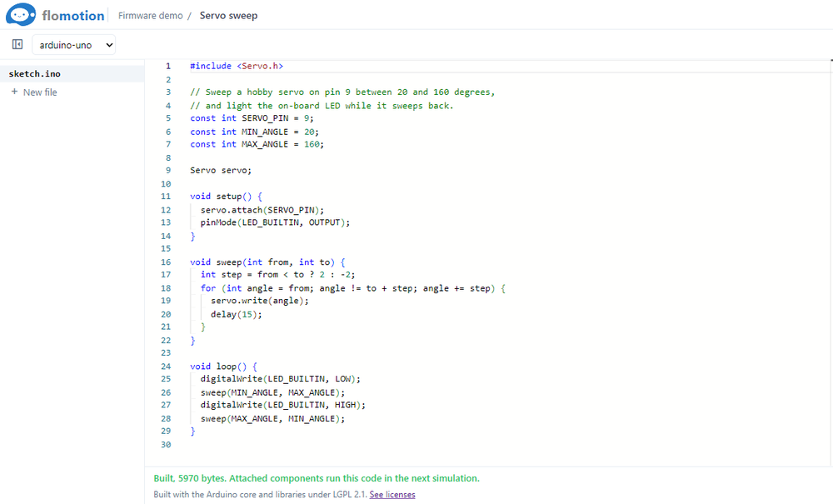The image size is (833, 504).
Task: Click the 'const int SERVO_PIN = 9;' line
Action: click(x=252, y=118)
